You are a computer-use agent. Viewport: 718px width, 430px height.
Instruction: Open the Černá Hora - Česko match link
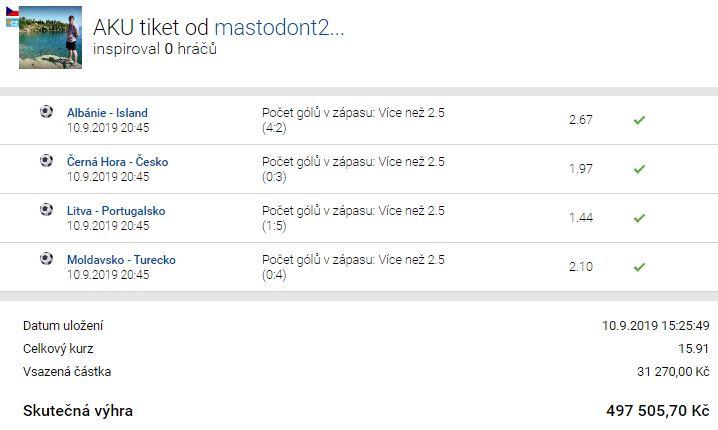point(117,162)
